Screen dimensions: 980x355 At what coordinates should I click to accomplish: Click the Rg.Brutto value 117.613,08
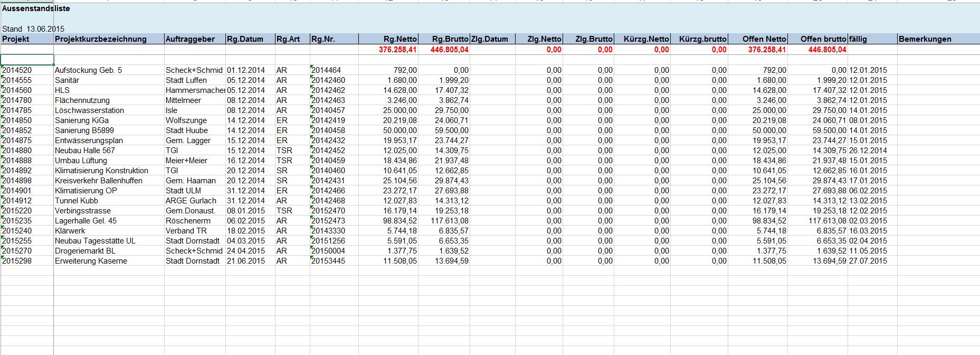(x=449, y=221)
